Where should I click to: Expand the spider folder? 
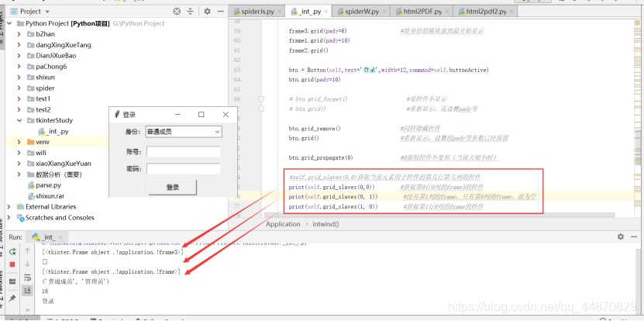[x=19, y=88]
